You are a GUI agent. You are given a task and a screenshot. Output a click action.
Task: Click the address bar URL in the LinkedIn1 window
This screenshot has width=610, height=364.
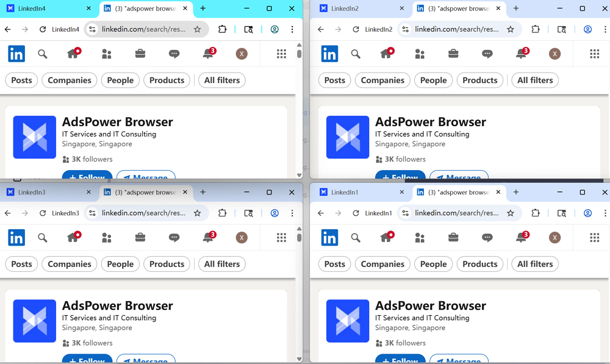point(457,213)
